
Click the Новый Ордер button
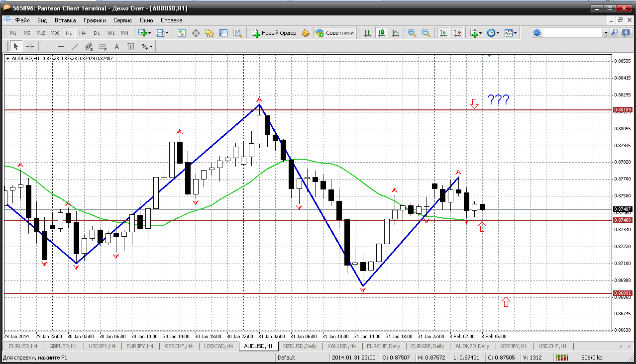pyautogui.click(x=274, y=33)
